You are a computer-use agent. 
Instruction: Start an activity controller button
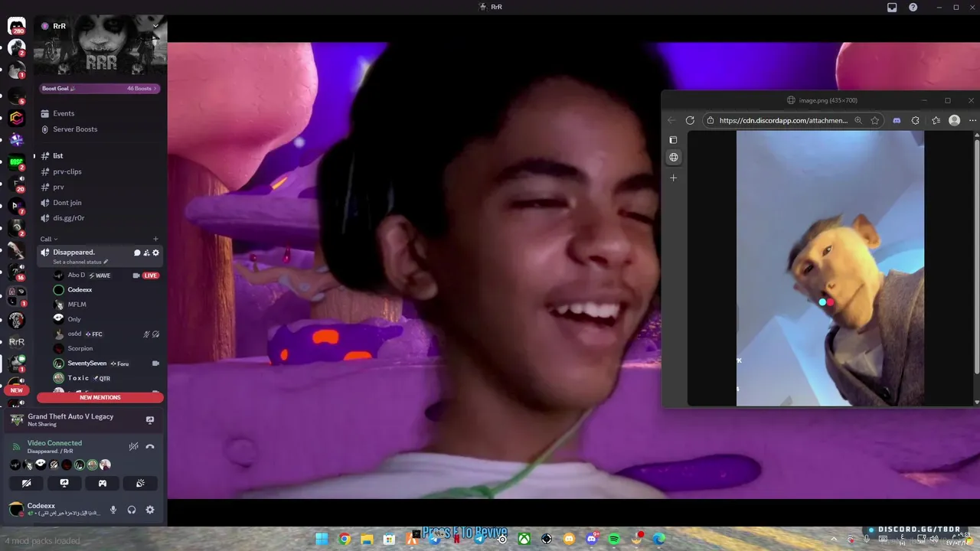click(x=103, y=484)
